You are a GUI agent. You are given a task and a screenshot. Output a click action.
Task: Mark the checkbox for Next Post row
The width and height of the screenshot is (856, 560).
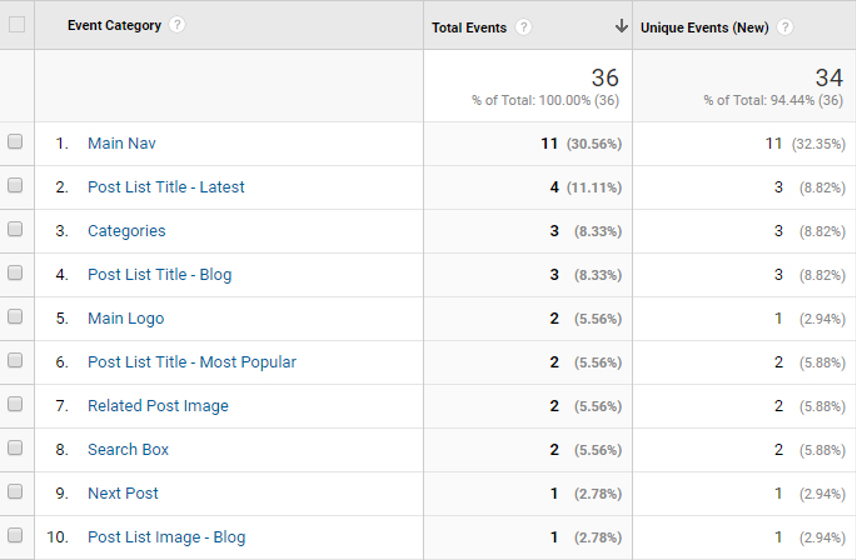coord(15,492)
